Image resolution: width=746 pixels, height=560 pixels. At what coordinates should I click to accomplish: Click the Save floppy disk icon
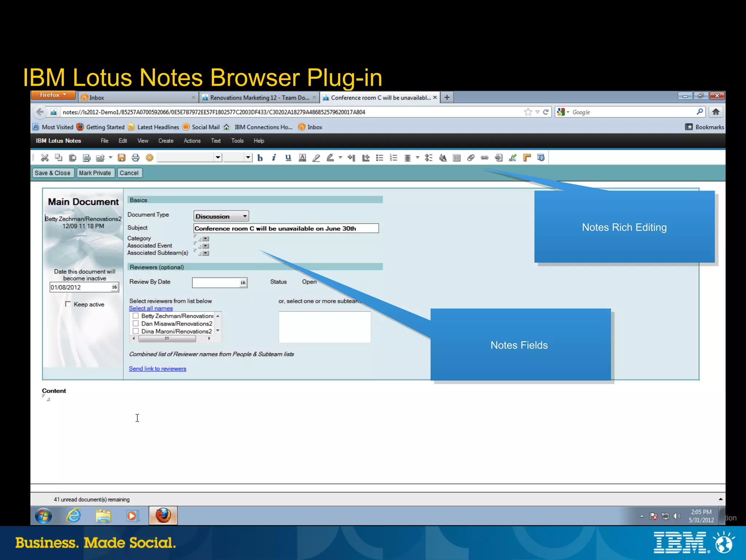[x=122, y=158]
